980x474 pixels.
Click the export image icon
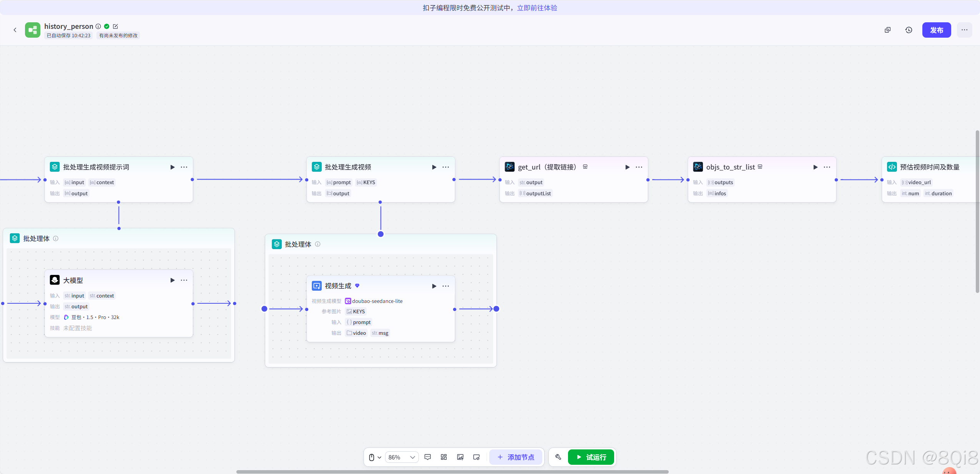click(460, 457)
